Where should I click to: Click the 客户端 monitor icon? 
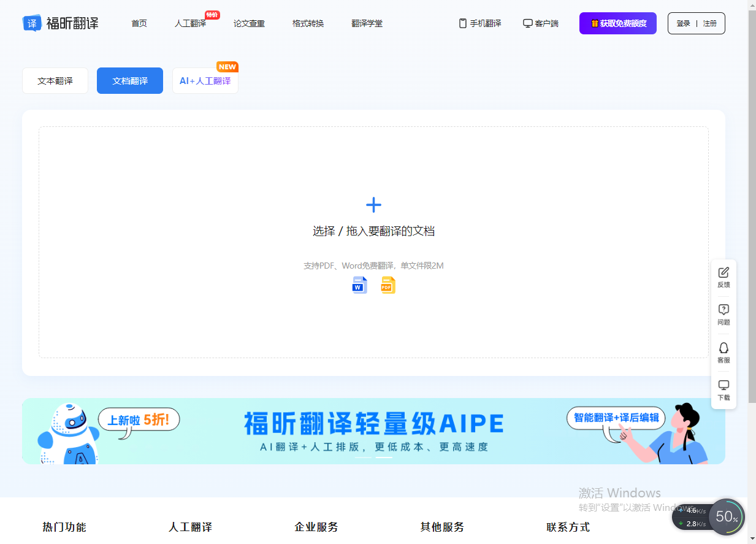[x=527, y=23]
